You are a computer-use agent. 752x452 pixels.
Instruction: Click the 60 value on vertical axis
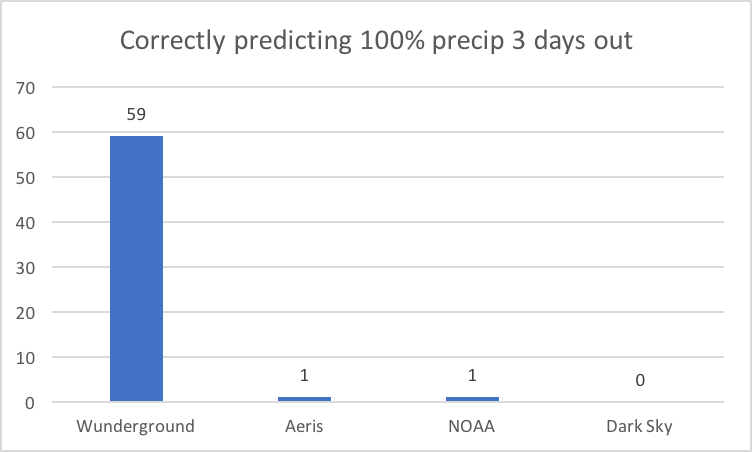tap(25, 133)
